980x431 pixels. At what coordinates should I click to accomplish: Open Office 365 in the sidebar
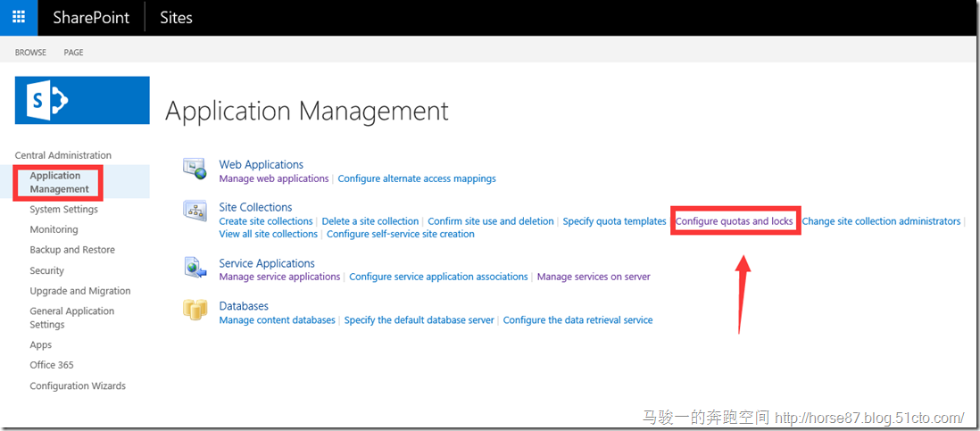click(52, 365)
